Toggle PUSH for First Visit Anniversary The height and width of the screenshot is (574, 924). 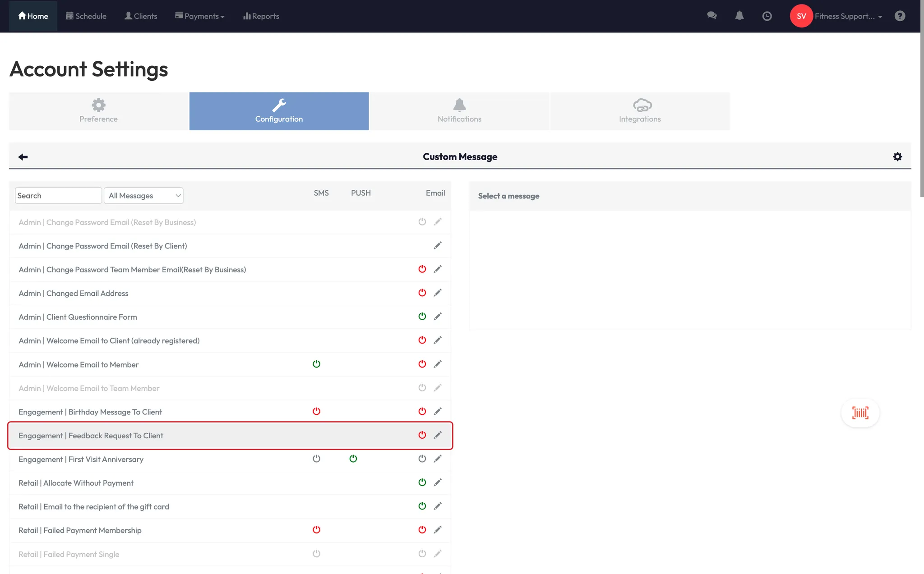[x=353, y=459]
